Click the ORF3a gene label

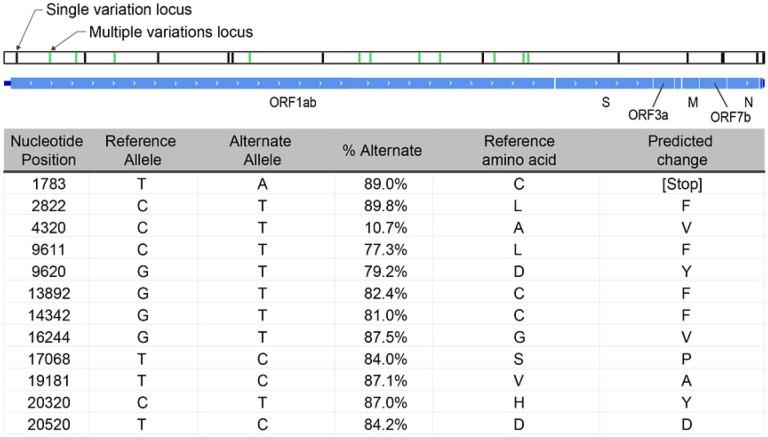[x=647, y=115]
